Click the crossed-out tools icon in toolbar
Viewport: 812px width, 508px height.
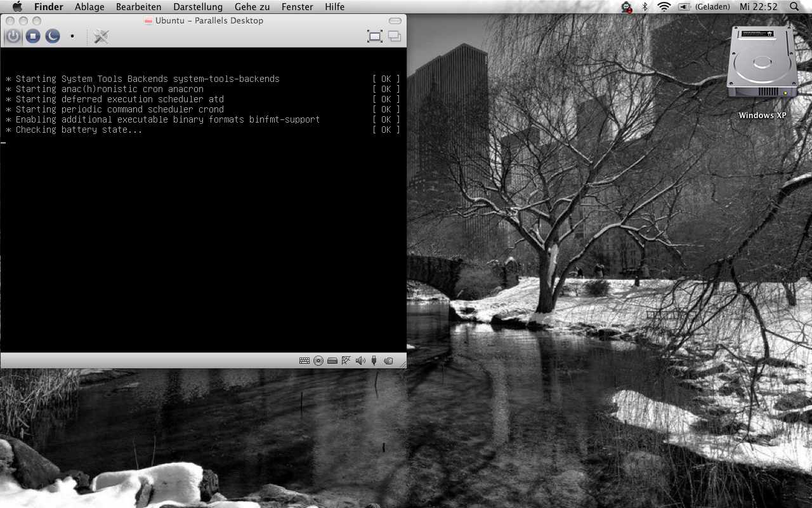[x=101, y=36]
